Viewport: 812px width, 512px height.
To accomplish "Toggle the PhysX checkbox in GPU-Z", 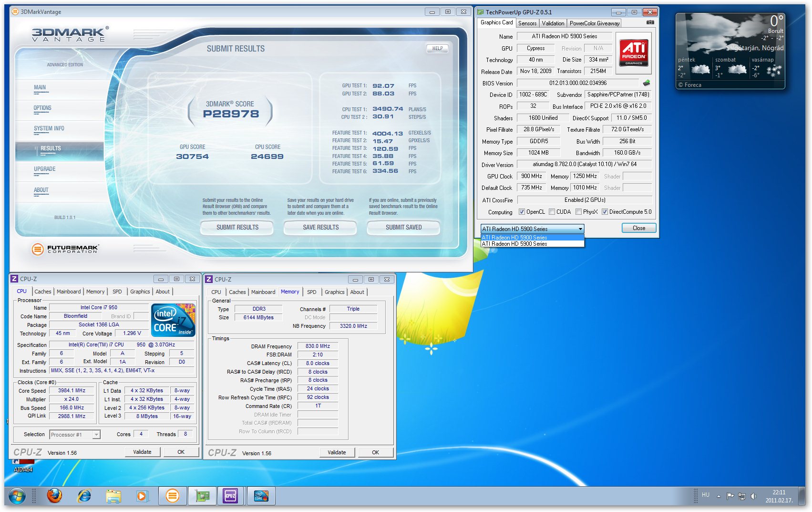I will point(578,212).
